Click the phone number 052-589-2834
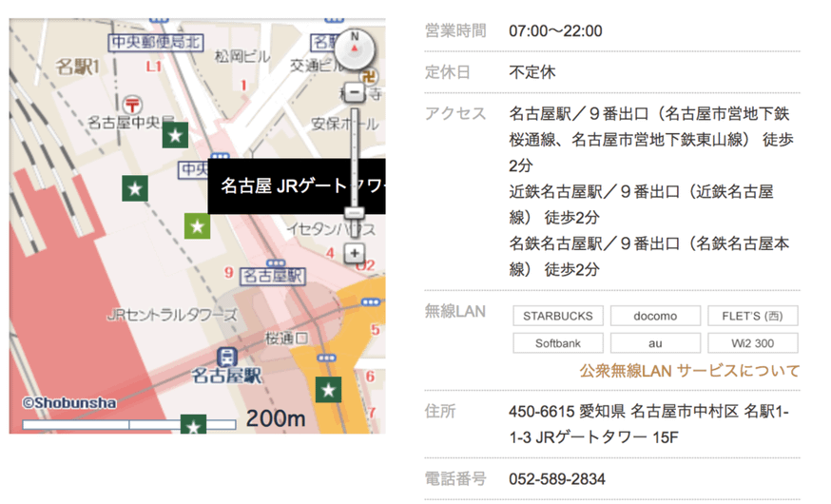This screenshot has width=831, height=504. click(557, 479)
